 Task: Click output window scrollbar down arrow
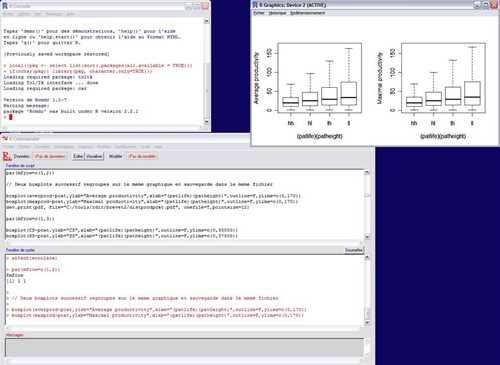point(367,322)
